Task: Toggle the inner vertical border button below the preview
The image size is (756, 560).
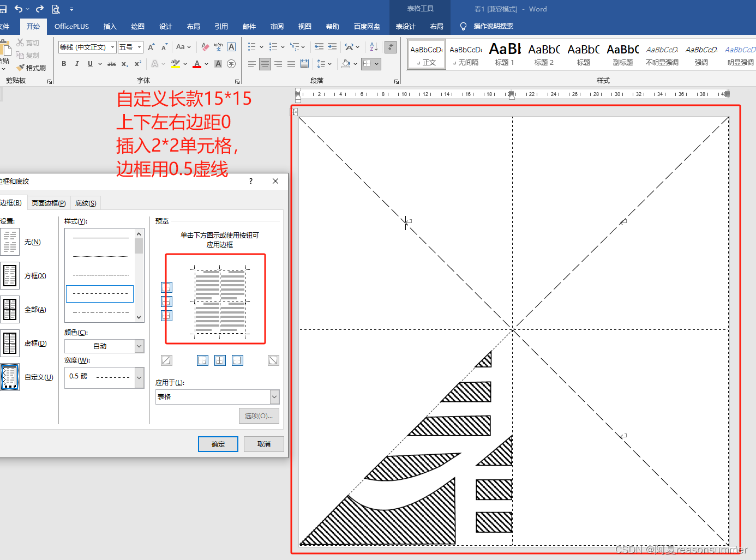Action: pyautogui.click(x=220, y=360)
